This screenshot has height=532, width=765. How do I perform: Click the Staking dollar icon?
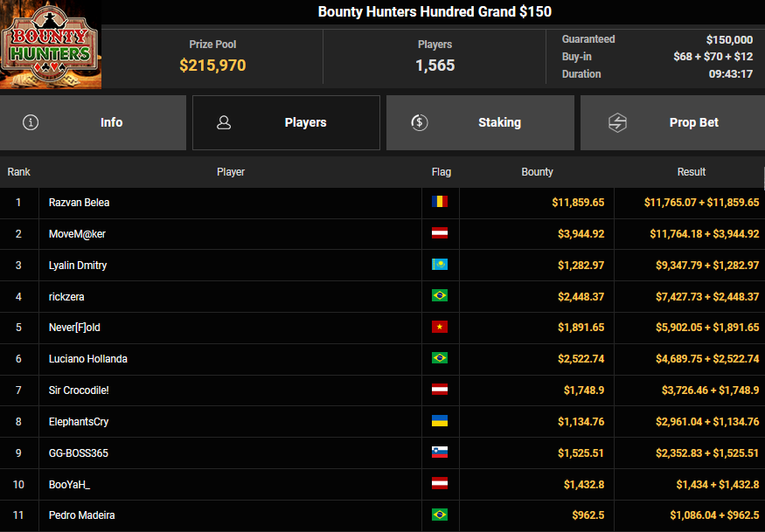tap(420, 122)
